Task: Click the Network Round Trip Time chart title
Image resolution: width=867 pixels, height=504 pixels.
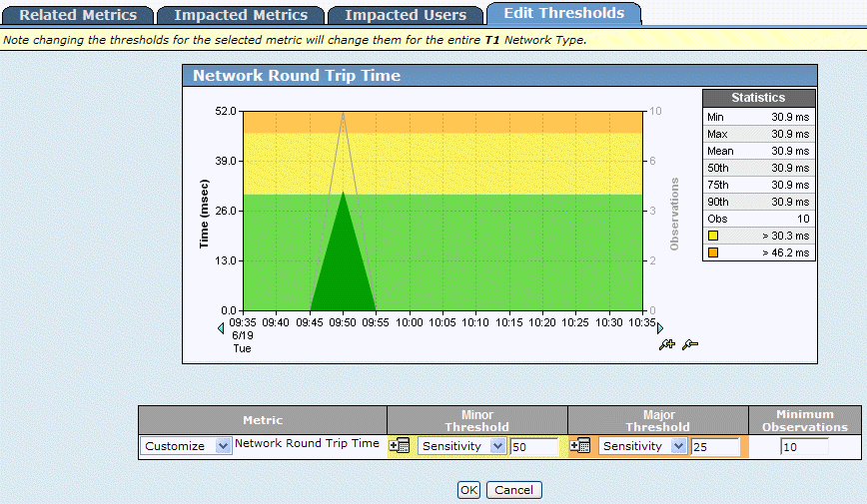Action: (x=297, y=76)
